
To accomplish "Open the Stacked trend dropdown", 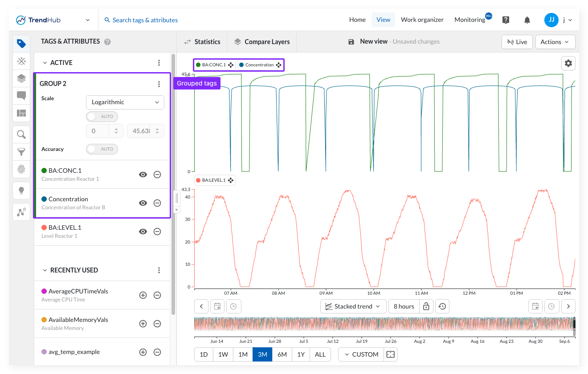I will (x=353, y=306).
